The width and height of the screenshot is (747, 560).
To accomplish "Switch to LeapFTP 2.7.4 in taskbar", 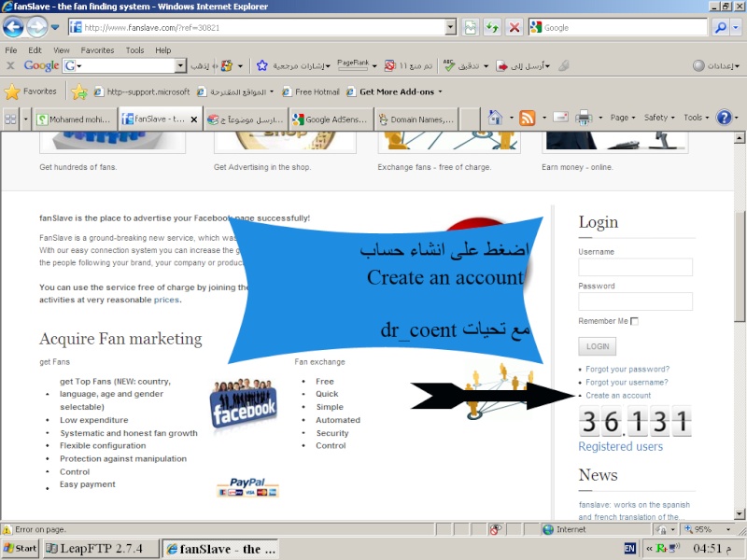I will pos(101,549).
